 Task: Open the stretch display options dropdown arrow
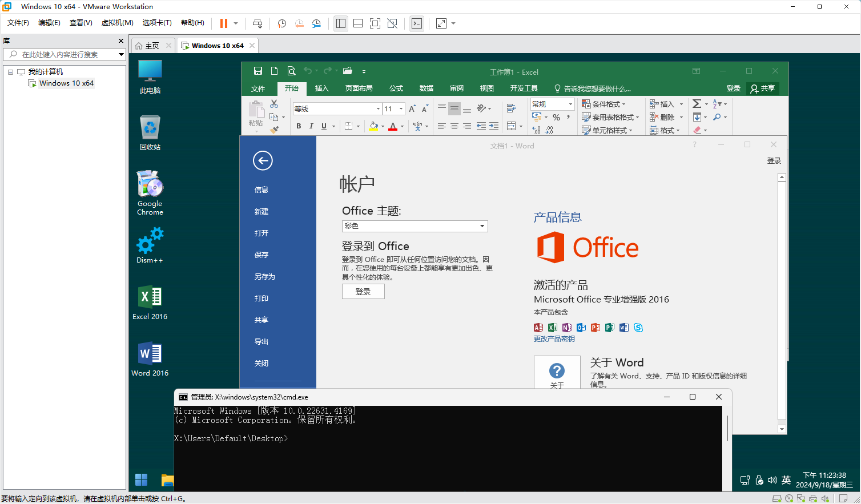453,23
